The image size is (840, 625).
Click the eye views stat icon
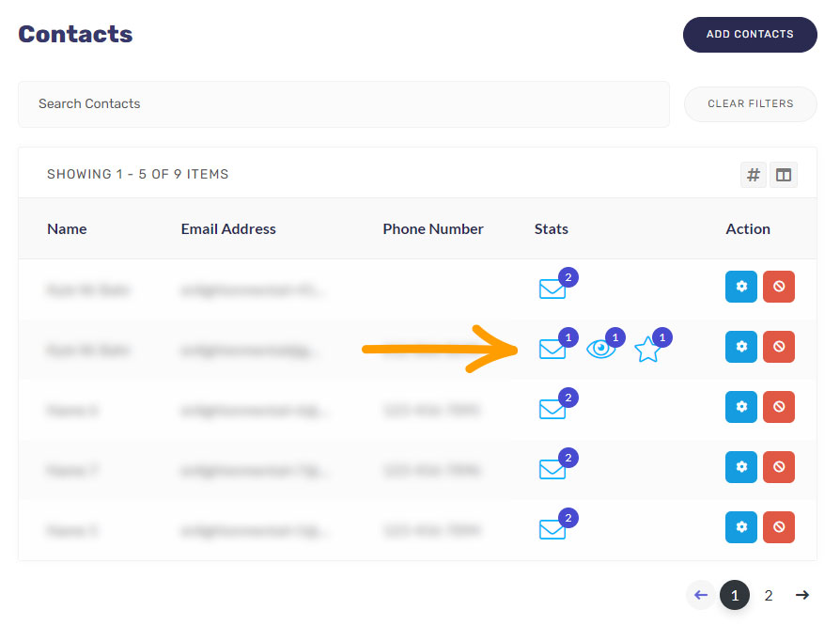pyautogui.click(x=600, y=350)
